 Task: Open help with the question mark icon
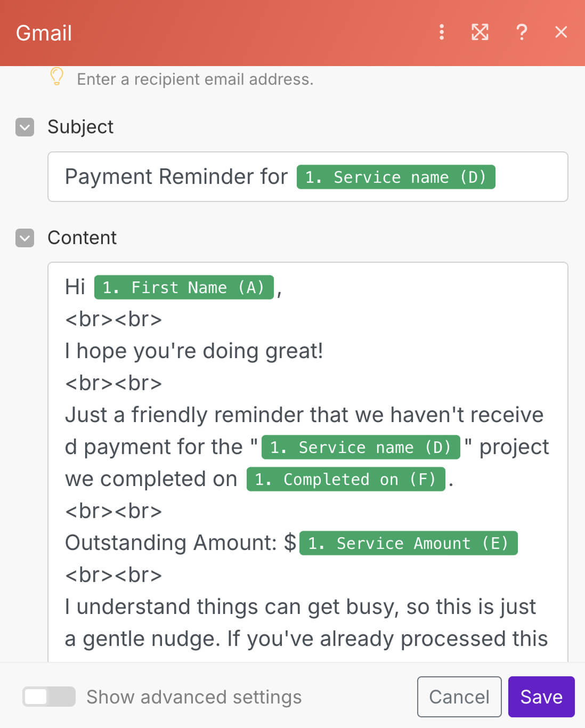pos(522,33)
